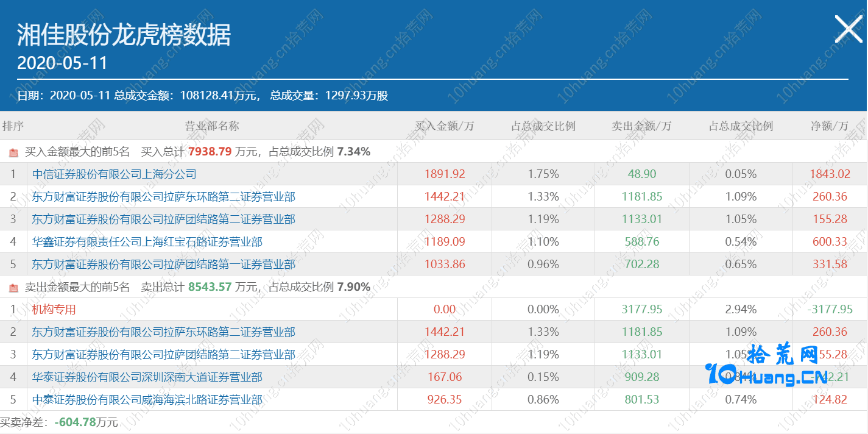Close the 龙虎榜 data popup with X
The height and width of the screenshot is (434, 868).
(x=848, y=29)
